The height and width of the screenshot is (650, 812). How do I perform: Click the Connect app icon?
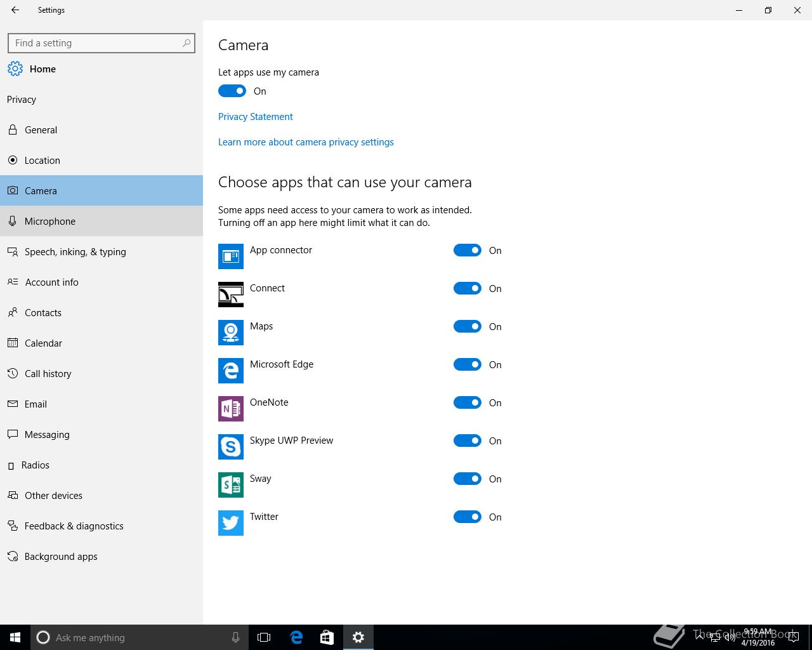(231, 295)
